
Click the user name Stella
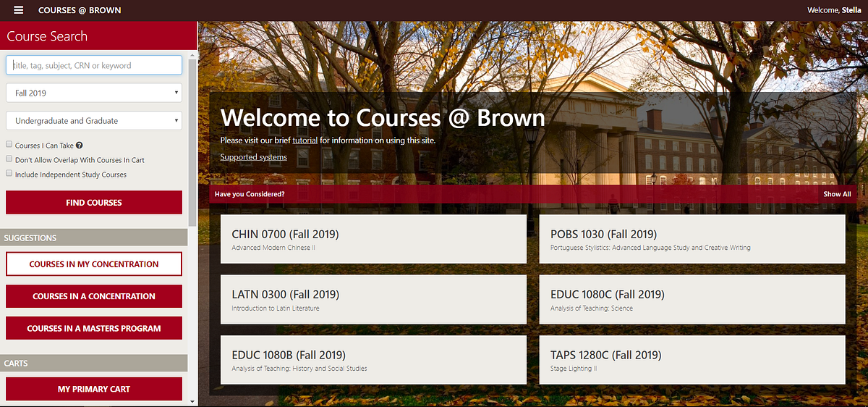pyautogui.click(x=851, y=10)
